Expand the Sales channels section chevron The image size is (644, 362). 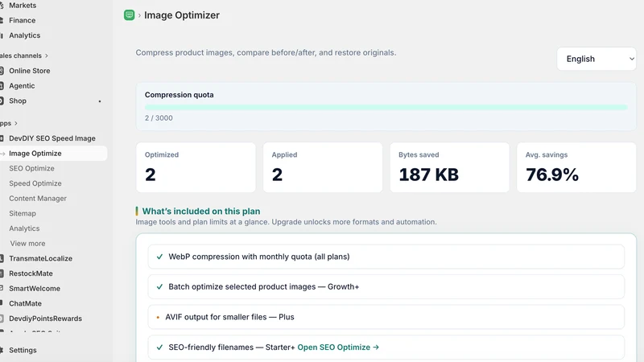point(47,56)
